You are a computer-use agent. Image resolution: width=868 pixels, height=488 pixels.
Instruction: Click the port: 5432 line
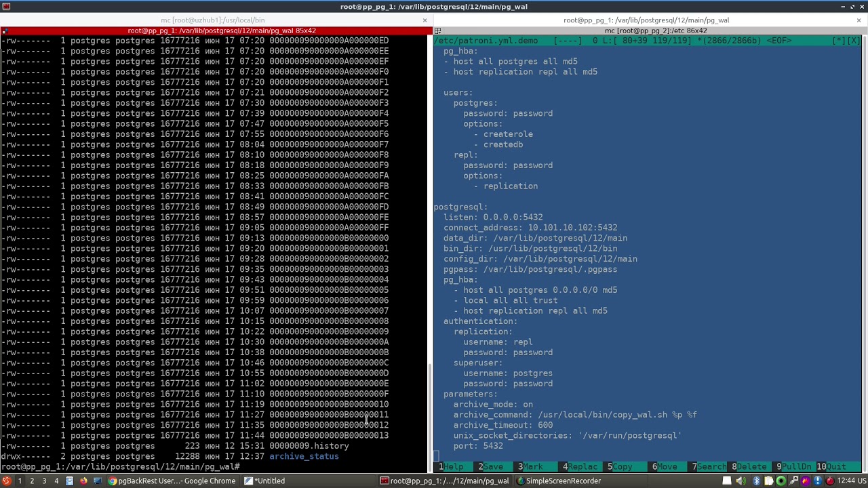(x=478, y=446)
